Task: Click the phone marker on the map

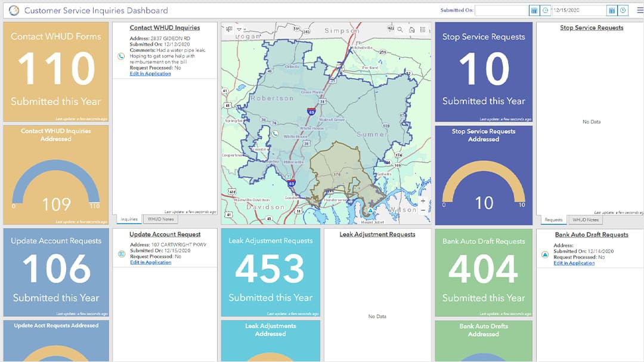Action: tap(275, 134)
